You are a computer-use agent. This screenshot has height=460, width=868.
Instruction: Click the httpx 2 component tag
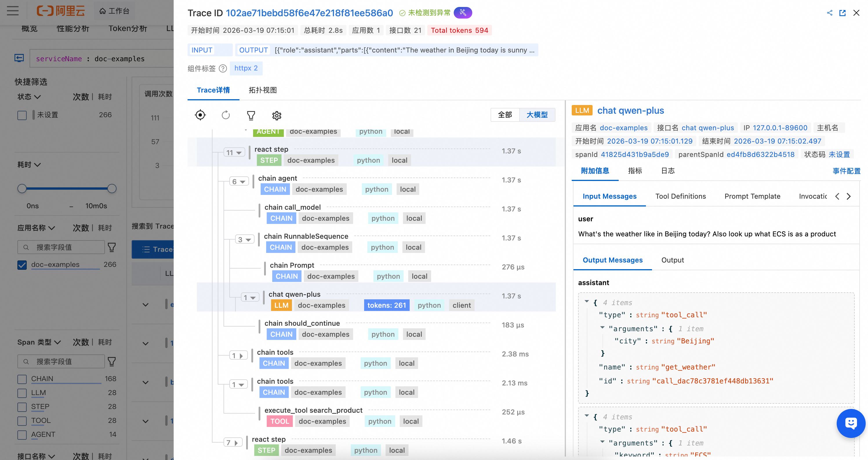246,68
